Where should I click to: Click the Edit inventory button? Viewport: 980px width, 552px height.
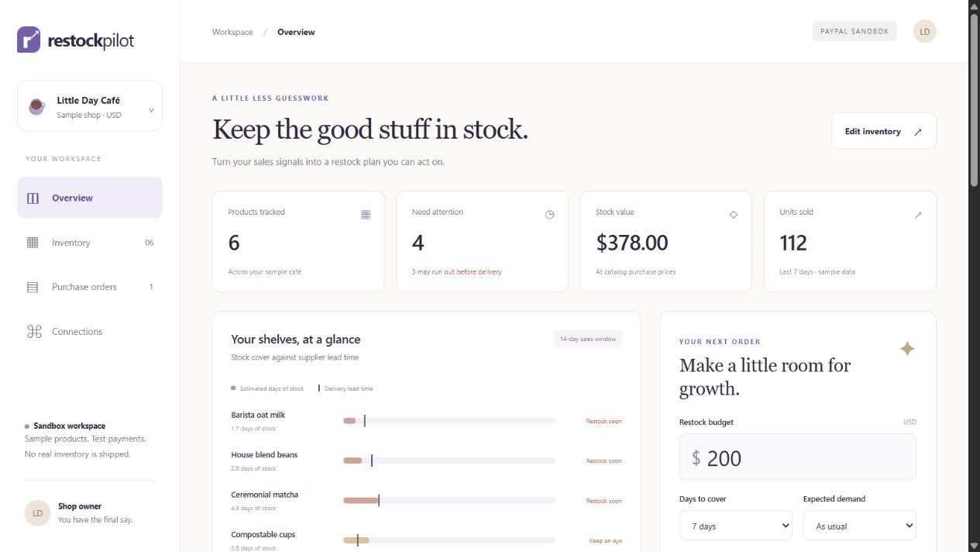tap(883, 131)
